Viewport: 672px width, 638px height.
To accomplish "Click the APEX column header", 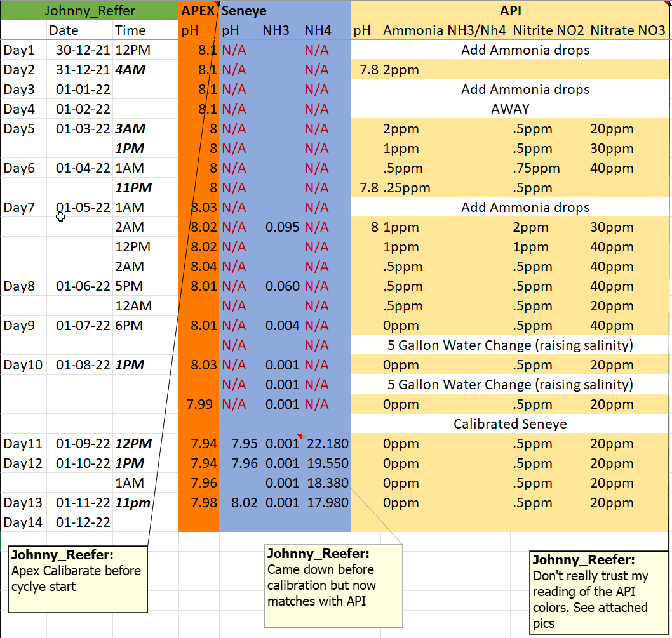I will [198, 11].
